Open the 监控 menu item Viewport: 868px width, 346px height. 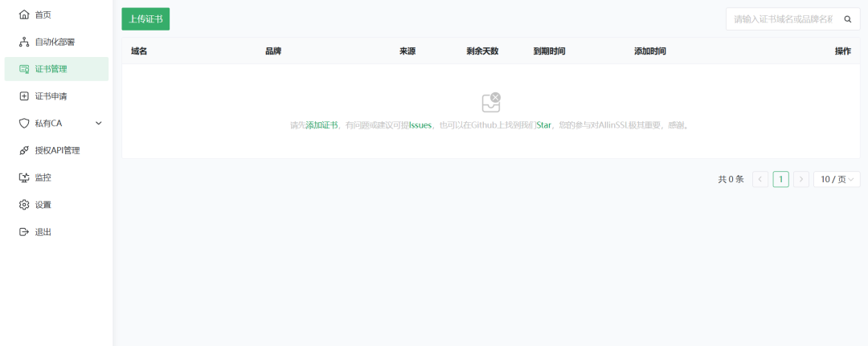(x=56, y=177)
